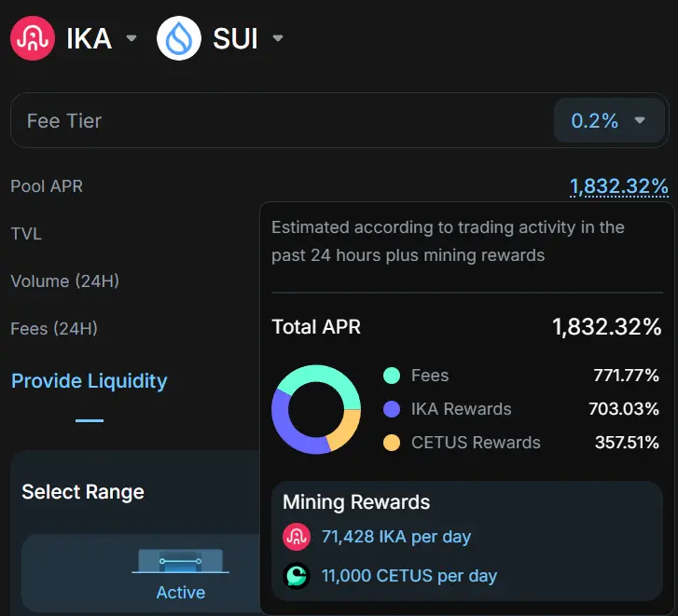Click the purple IKA Rewards legend dot

pos(392,409)
